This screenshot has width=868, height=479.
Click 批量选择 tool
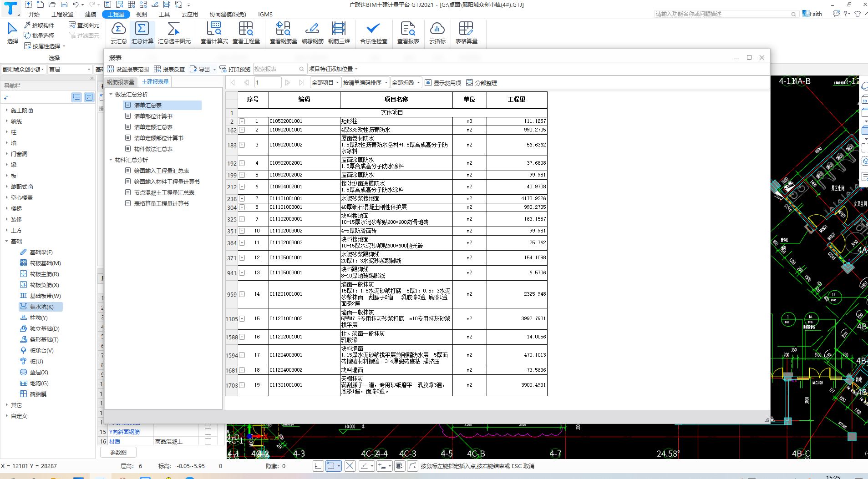coord(39,35)
